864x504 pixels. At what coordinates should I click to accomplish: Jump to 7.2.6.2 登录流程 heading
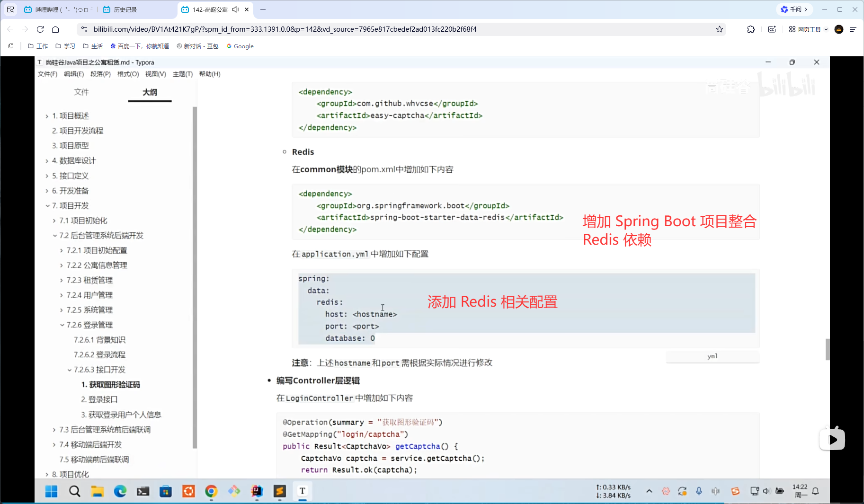(x=99, y=355)
